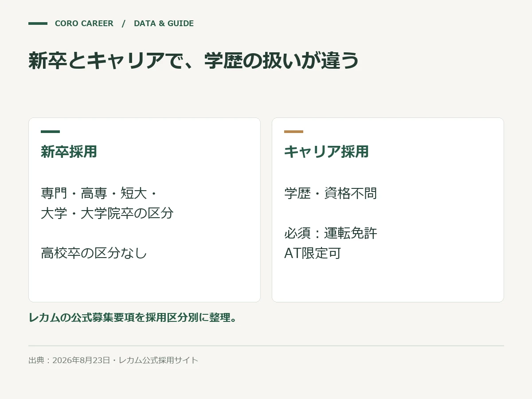The height and width of the screenshot is (399, 532).
Task: Click the headline 新卒とキャリアで、学歴の扱いが違う
Action: click(x=193, y=61)
